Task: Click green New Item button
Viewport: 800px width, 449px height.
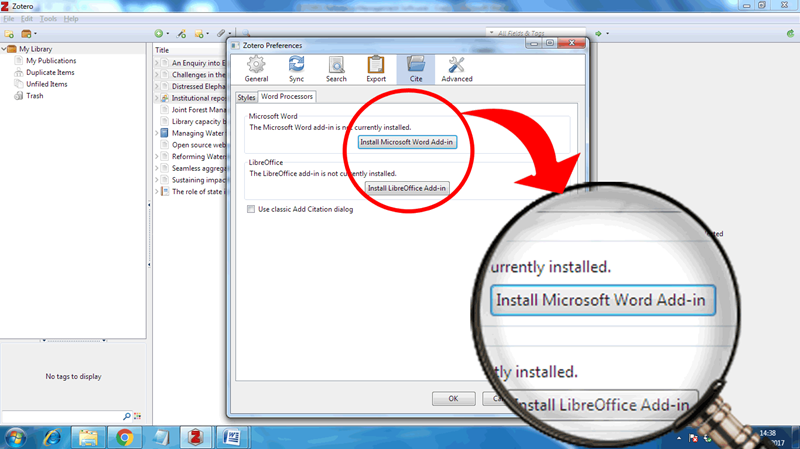Action: point(159,34)
